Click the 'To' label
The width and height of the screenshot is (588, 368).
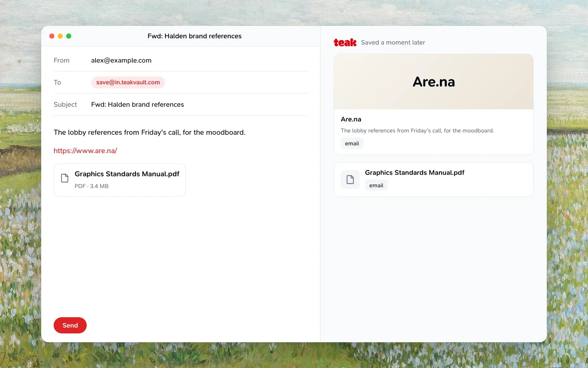tap(57, 82)
